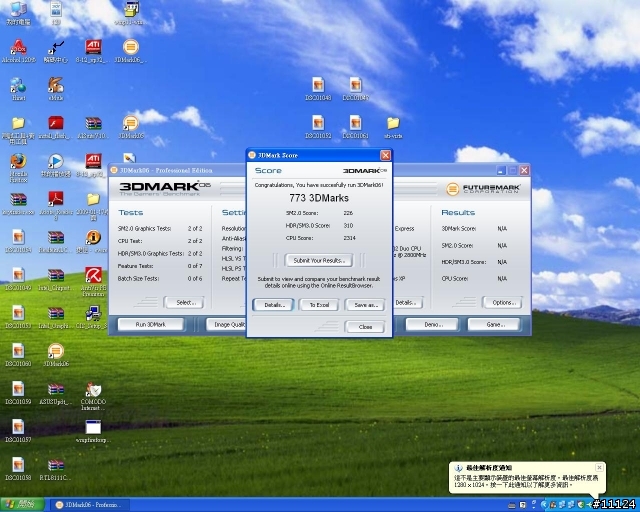Open the DSC01061 image file
This screenshot has height=512, width=640.
(356, 127)
